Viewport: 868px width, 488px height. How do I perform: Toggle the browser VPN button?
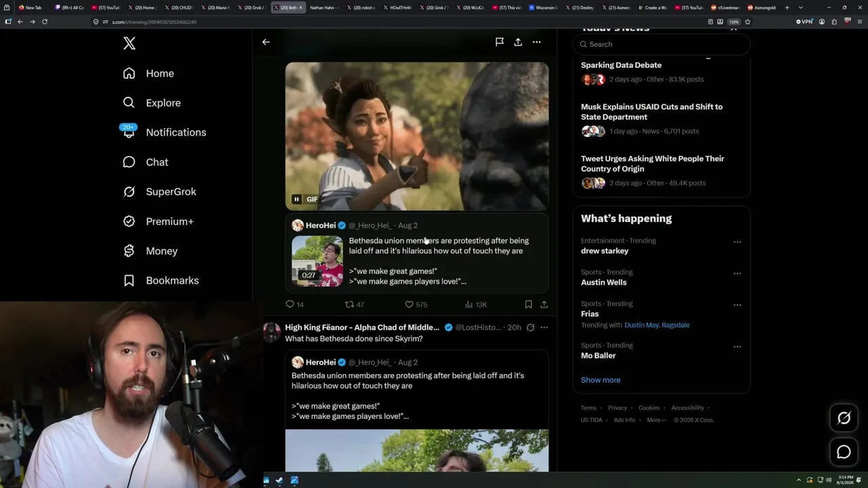click(804, 22)
